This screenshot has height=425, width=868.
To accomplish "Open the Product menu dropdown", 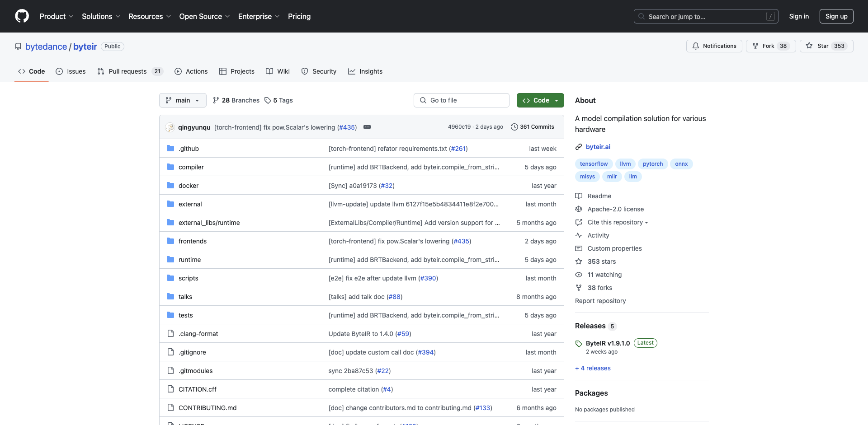I will [57, 16].
